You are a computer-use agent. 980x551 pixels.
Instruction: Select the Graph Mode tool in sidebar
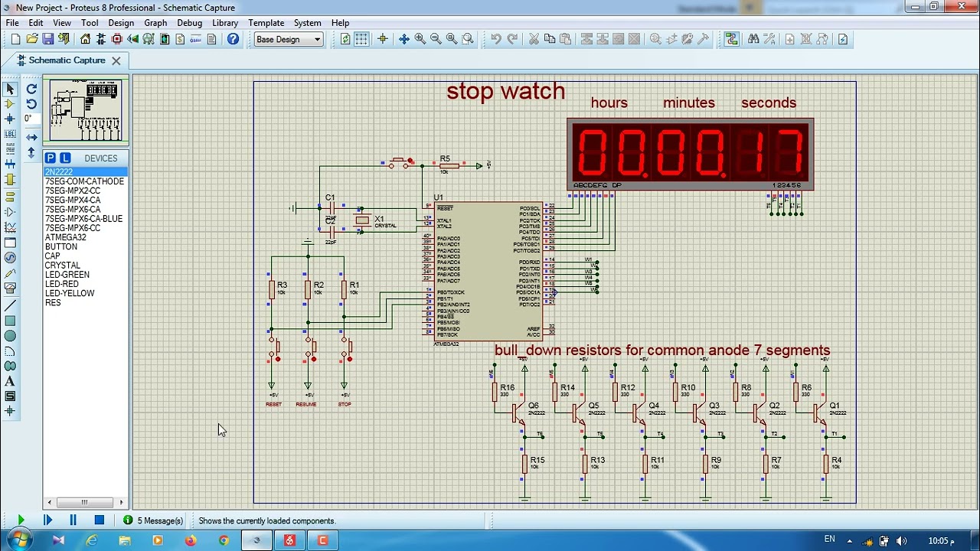[x=10, y=227]
